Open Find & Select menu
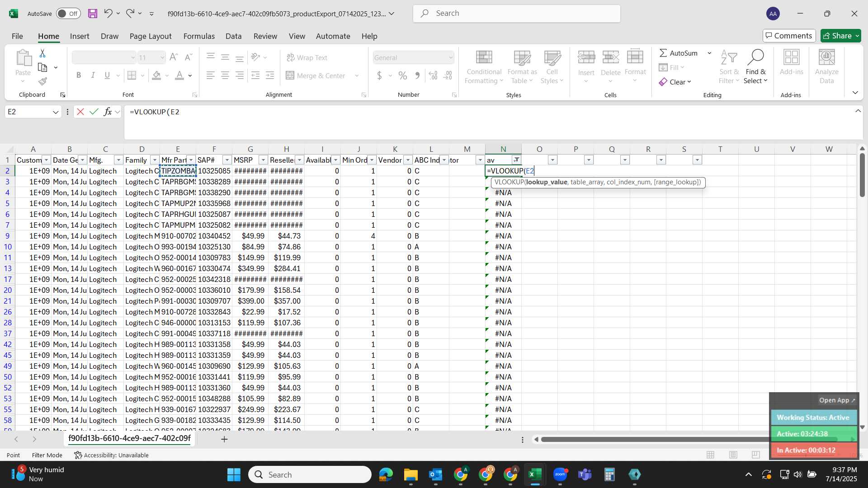This screenshot has width=868, height=488. pyautogui.click(x=756, y=67)
